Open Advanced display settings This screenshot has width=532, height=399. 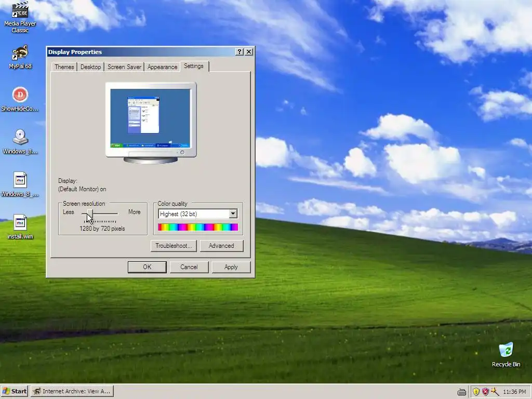221,246
